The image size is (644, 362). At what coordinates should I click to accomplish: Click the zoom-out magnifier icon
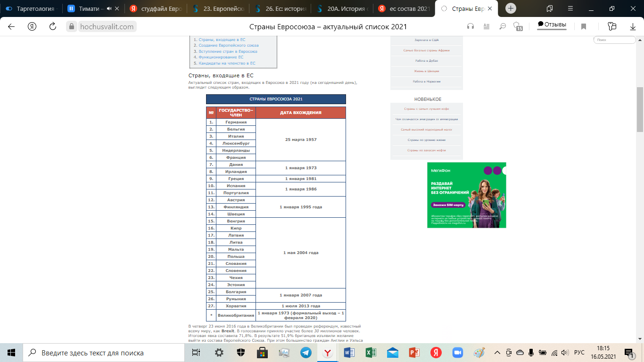(503, 26)
